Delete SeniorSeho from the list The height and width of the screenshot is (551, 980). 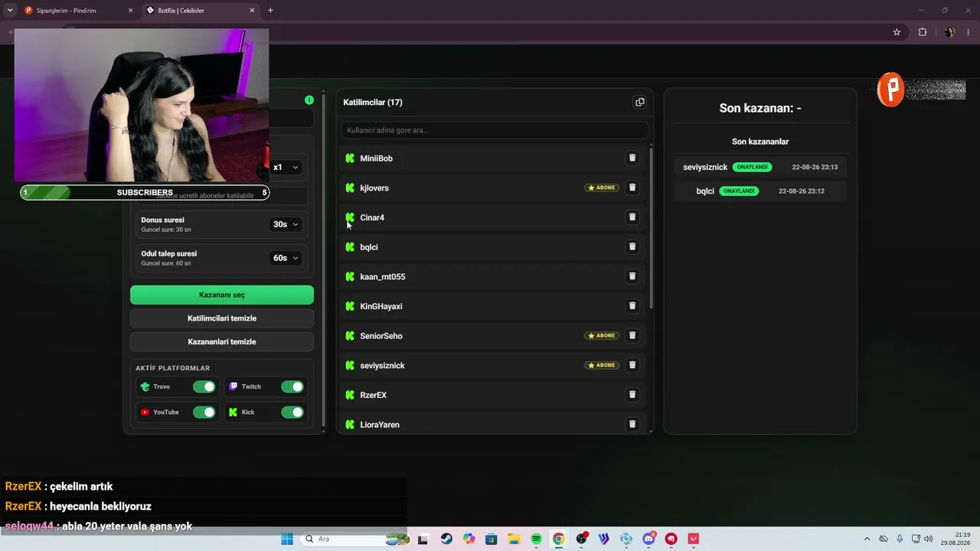(632, 335)
